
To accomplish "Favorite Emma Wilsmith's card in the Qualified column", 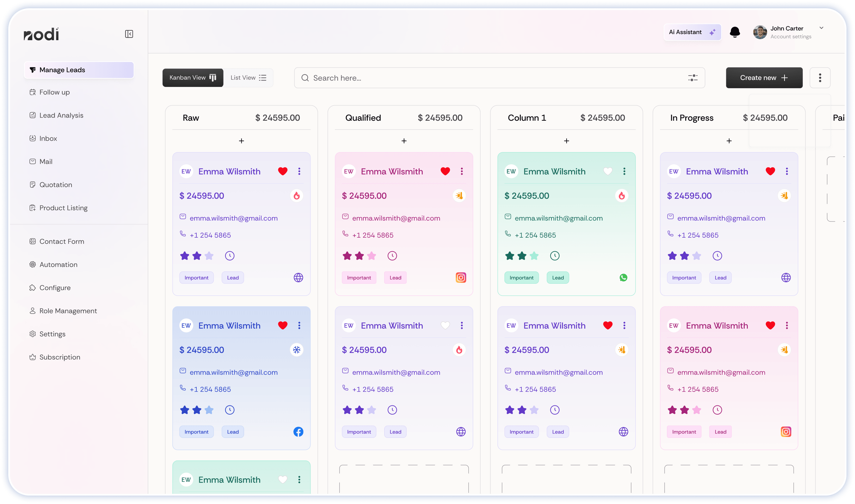I will tap(445, 171).
